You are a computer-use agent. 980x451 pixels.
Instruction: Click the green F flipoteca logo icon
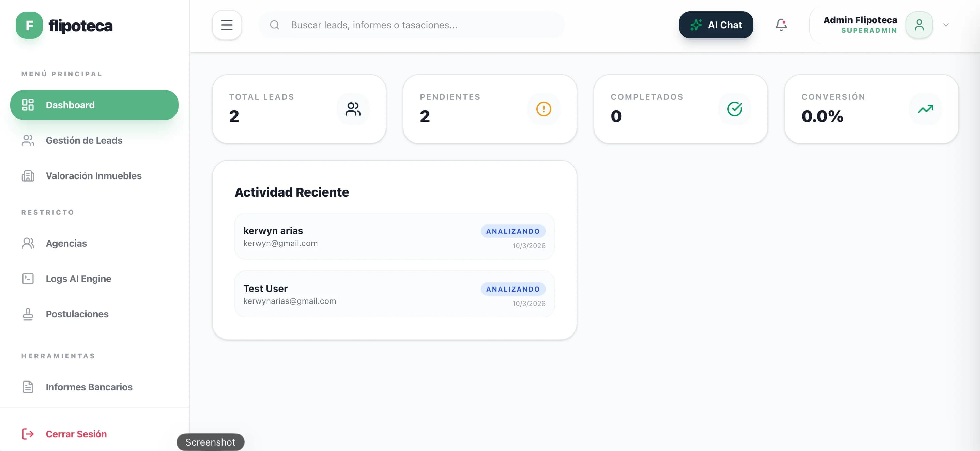[x=29, y=25]
